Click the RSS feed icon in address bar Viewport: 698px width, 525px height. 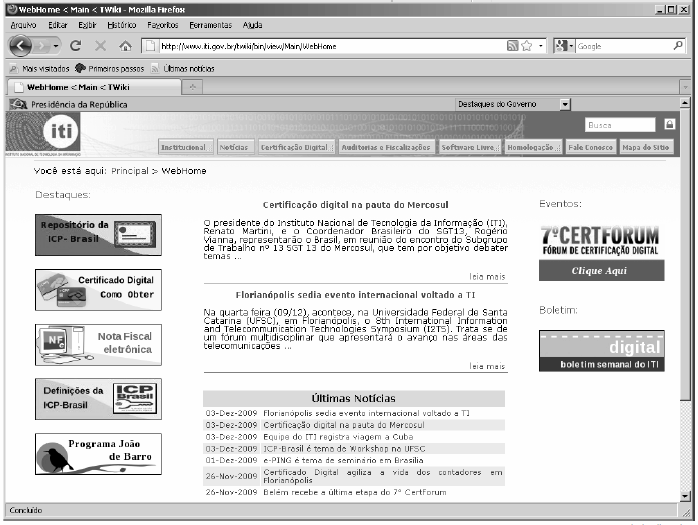click(x=512, y=46)
